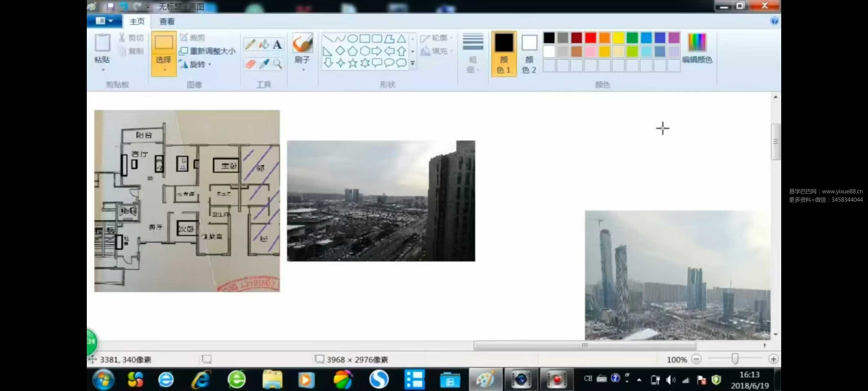Screen dimensions: 868x391
Task: Expand the Rotate (旋转) dropdown
Action: tap(197, 65)
